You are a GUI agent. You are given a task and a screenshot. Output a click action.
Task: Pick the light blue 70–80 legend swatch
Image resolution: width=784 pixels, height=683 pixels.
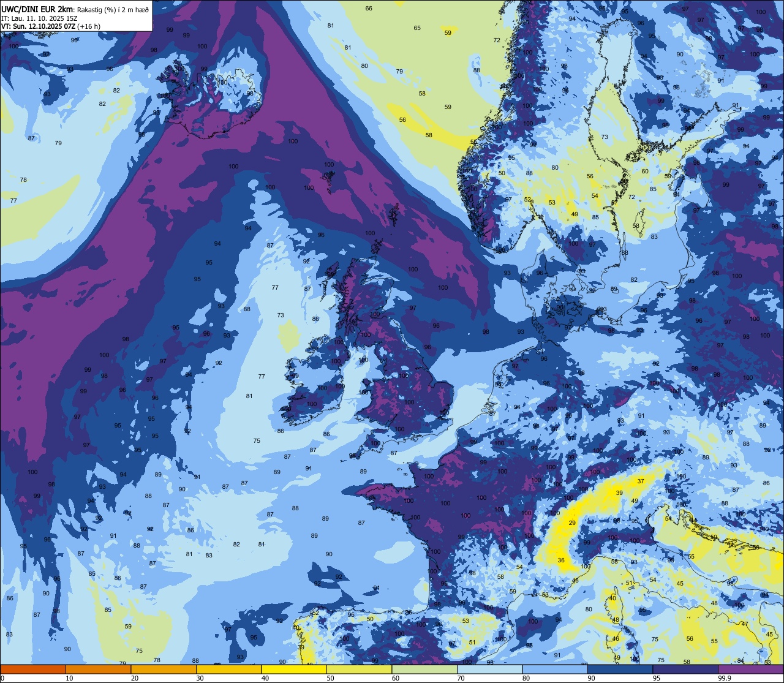coord(489,669)
